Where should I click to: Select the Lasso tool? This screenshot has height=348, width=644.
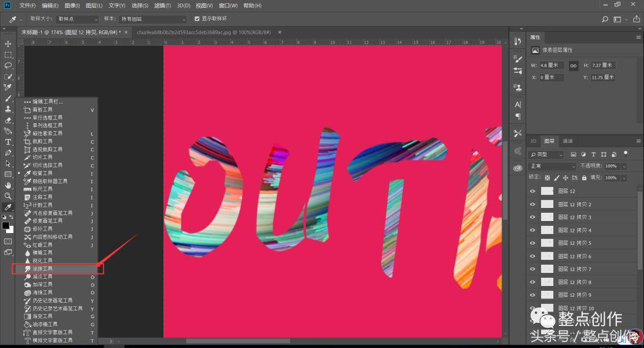click(x=8, y=66)
